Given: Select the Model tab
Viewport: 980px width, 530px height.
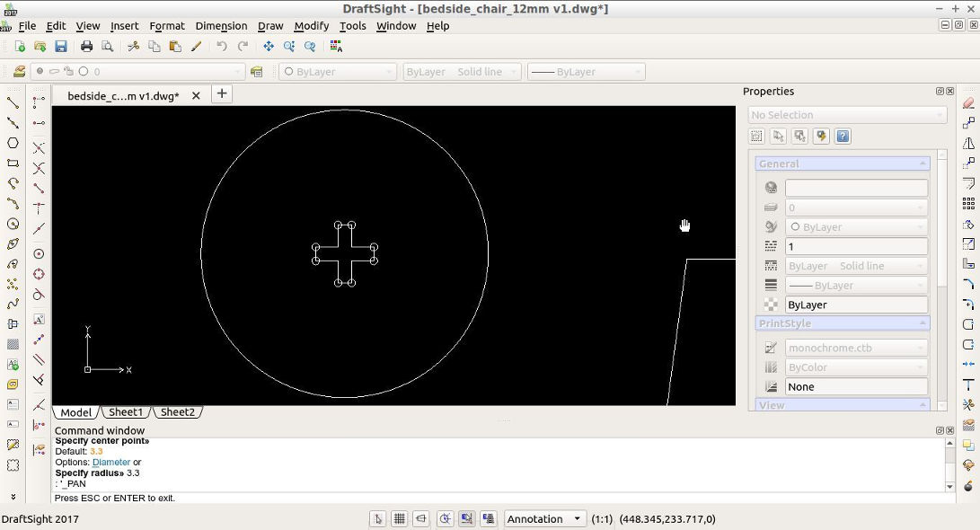Looking at the screenshot, I should [x=76, y=412].
